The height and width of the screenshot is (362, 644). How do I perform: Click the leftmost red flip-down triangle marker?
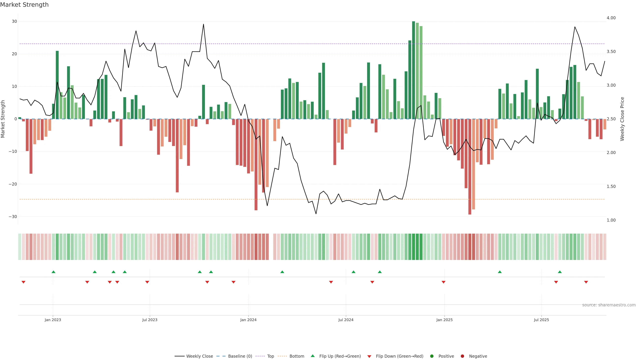coord(23,282)
